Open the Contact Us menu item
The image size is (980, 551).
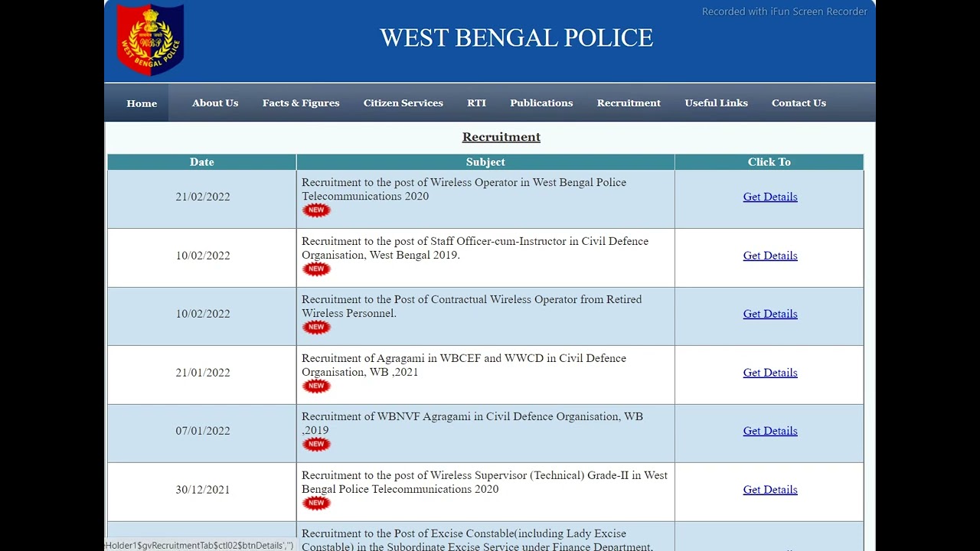click(799, 103)
